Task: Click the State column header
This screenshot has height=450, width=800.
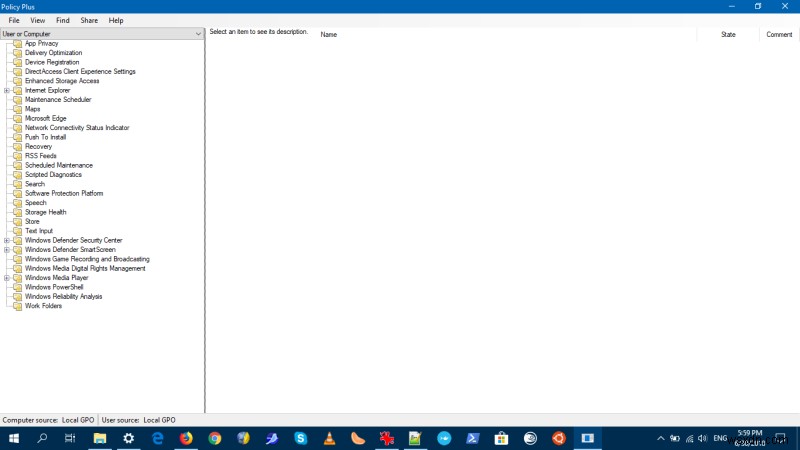Action: [728, 34]
